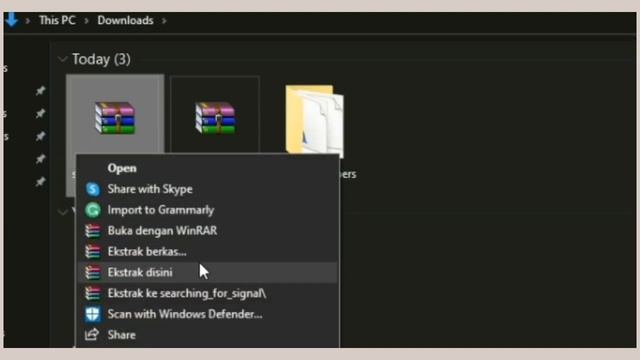Click the third pin icon in sidebar
640x360 pixels.
tap(40, 136)
